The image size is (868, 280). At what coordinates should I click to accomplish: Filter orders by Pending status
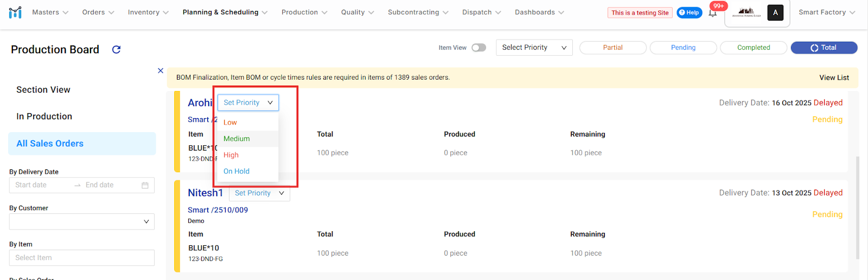[683, 48]
